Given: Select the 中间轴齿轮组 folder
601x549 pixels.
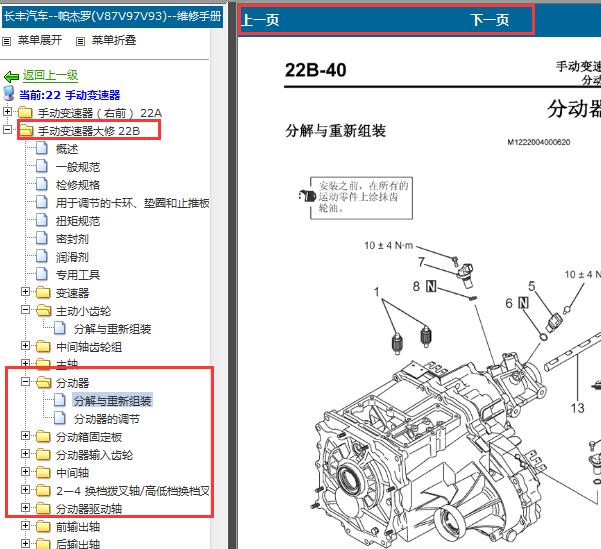Looking at the screenshot, I should (89, 347).
